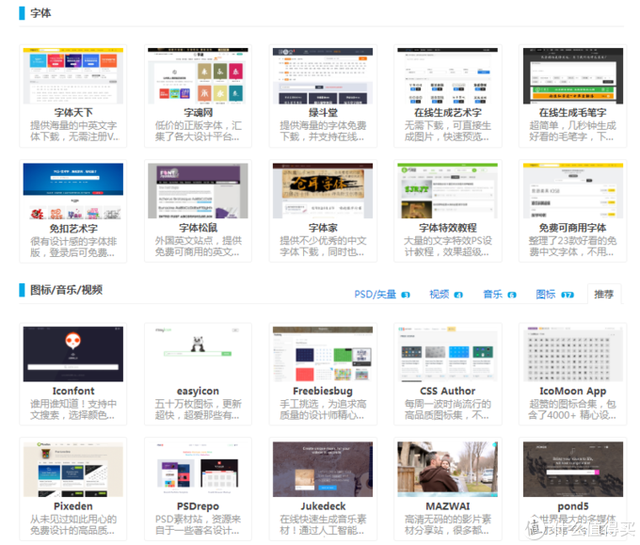Open the IcoMoon App icon grid thumbnail
This screenshot has height=545, width=640.
573,353
